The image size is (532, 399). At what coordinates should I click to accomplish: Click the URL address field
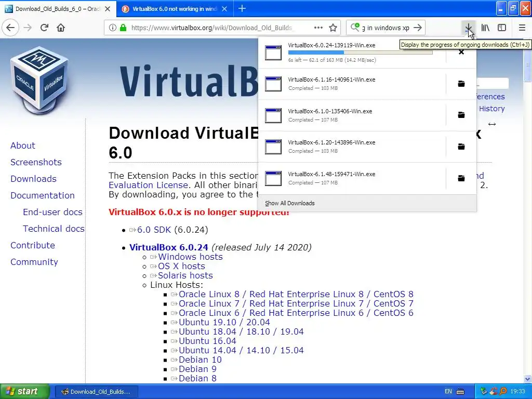[x=212, y=28]
